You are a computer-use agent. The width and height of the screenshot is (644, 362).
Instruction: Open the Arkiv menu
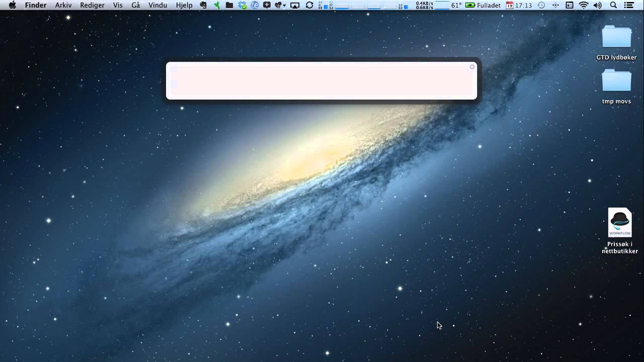(x=63, y=5)
